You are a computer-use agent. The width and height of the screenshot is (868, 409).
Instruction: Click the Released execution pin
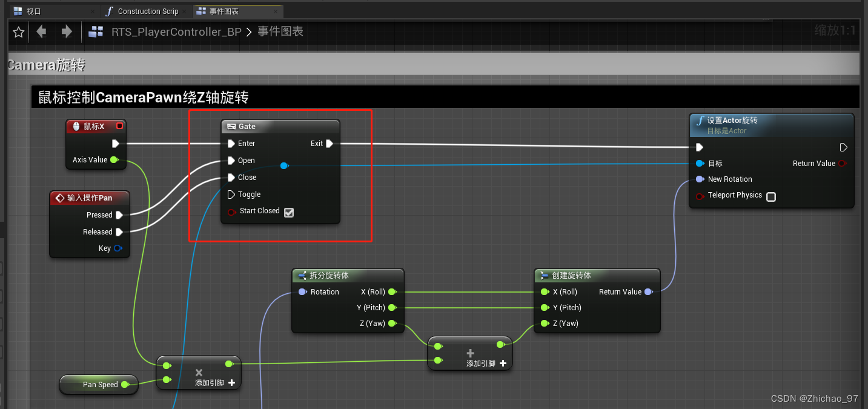[x=119, y=232]
